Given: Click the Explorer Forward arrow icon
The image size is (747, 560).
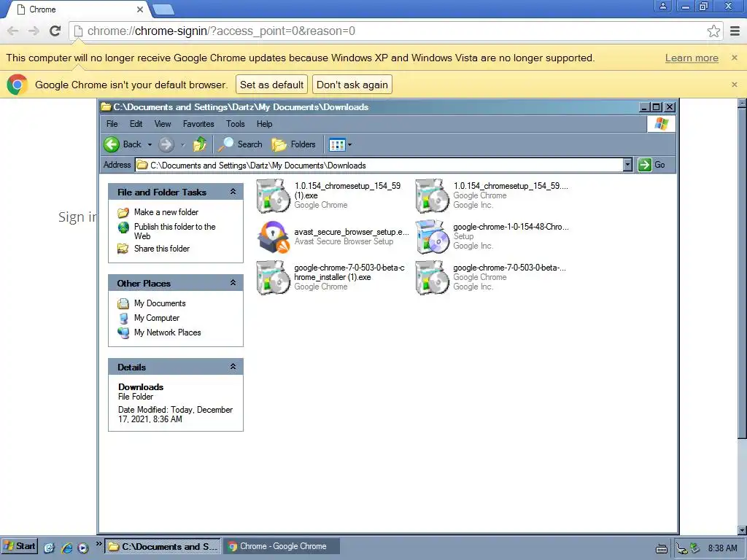Looking at the screenshot, I should click(166, 144).
